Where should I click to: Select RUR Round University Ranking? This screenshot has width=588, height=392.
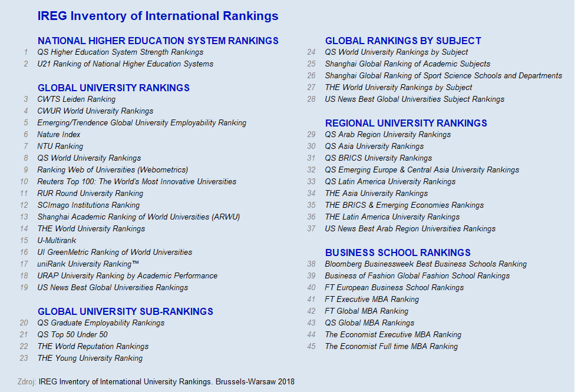pos(90,194)
